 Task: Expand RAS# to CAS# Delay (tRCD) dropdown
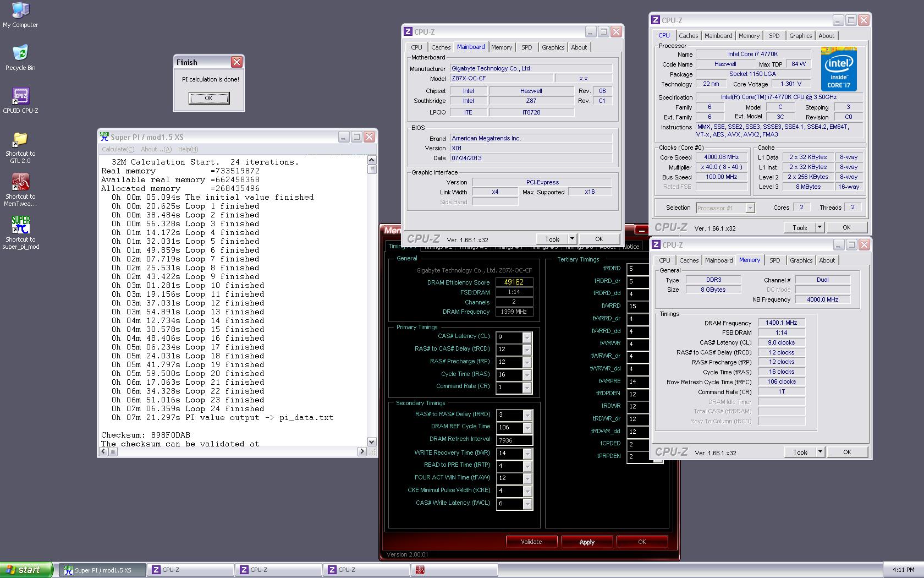[x=527, y=350]
